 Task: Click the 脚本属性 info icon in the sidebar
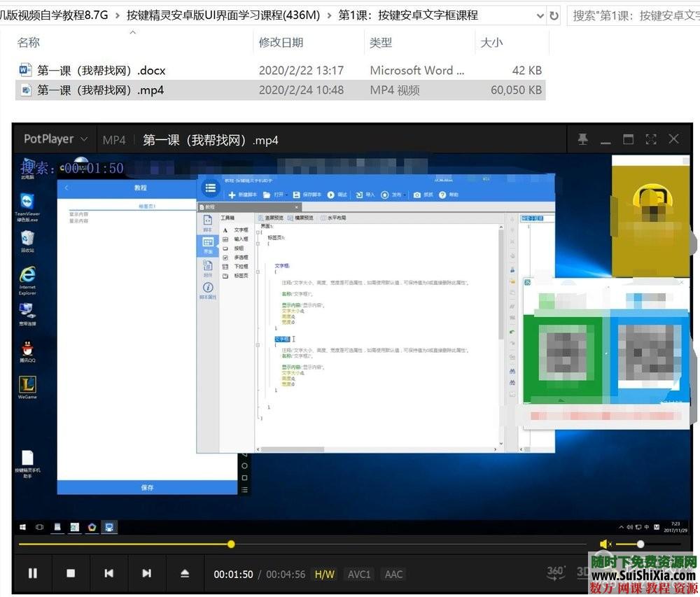(208, 286)
